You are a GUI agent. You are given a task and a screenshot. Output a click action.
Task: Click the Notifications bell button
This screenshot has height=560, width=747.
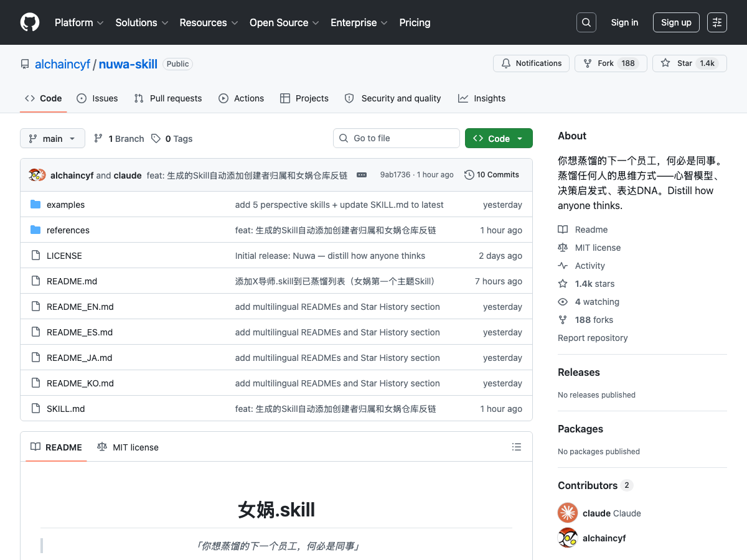tap(531, 63)
